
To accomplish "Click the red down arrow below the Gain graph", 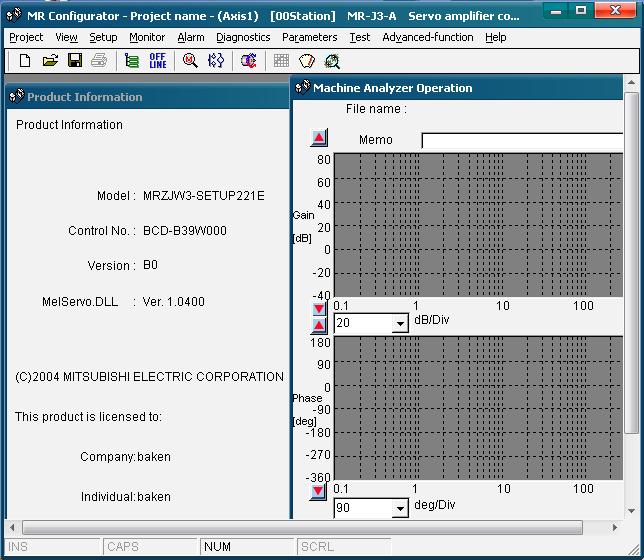I will (x=319, y=310).
